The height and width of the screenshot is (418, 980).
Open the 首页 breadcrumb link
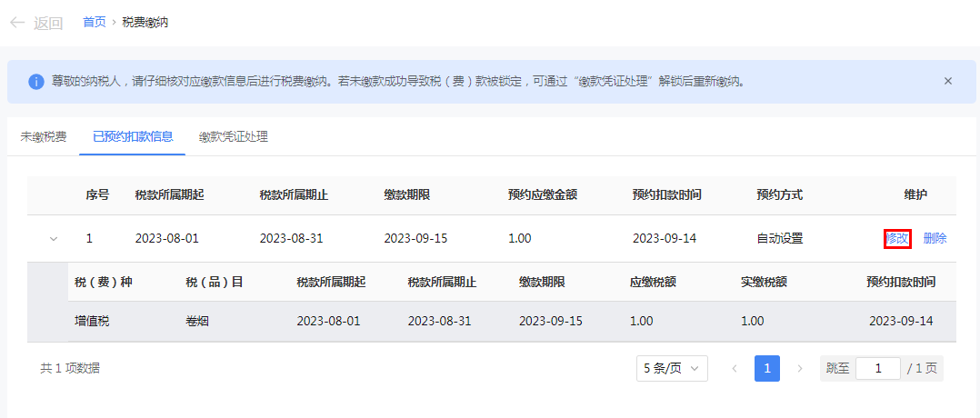tap(94, 23)
